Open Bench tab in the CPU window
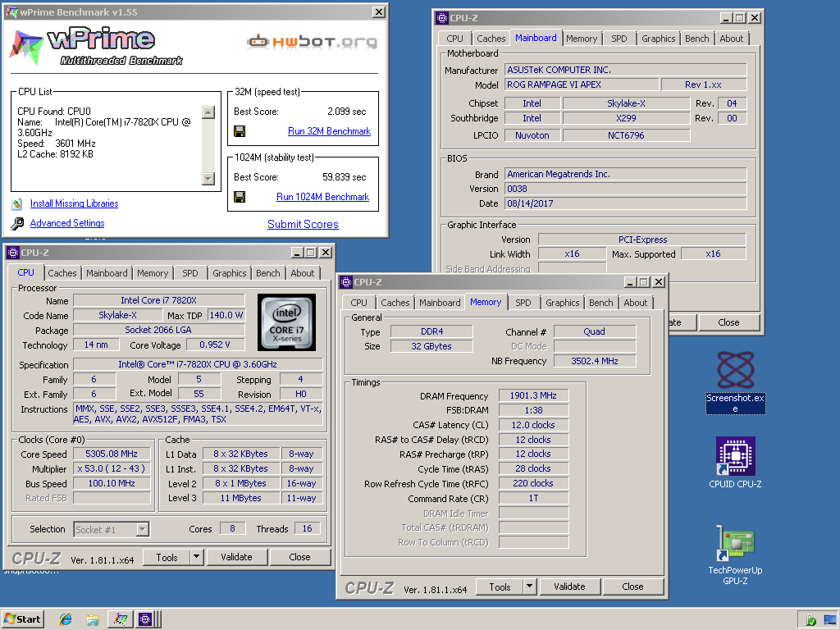This screenshot has height=630, width=840. 268,273
